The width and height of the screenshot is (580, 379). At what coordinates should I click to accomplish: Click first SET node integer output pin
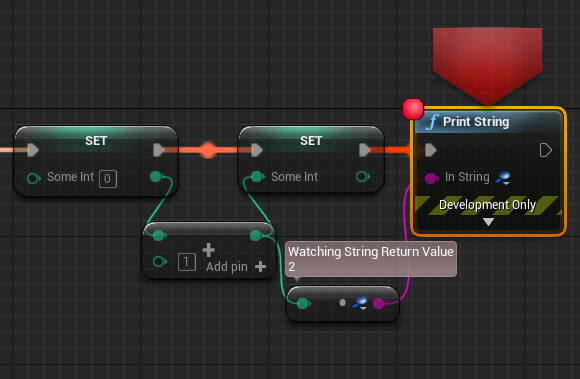157,177
